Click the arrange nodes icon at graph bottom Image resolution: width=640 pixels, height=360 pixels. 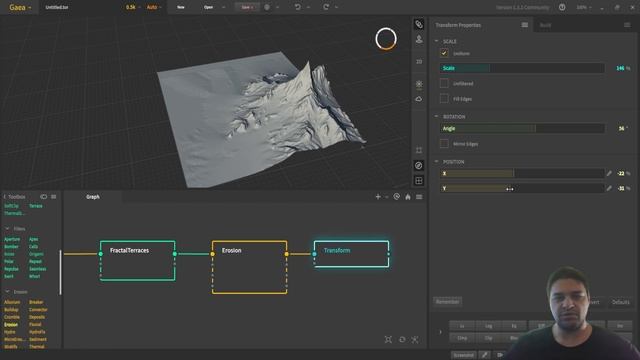click(x=415, y=339)
